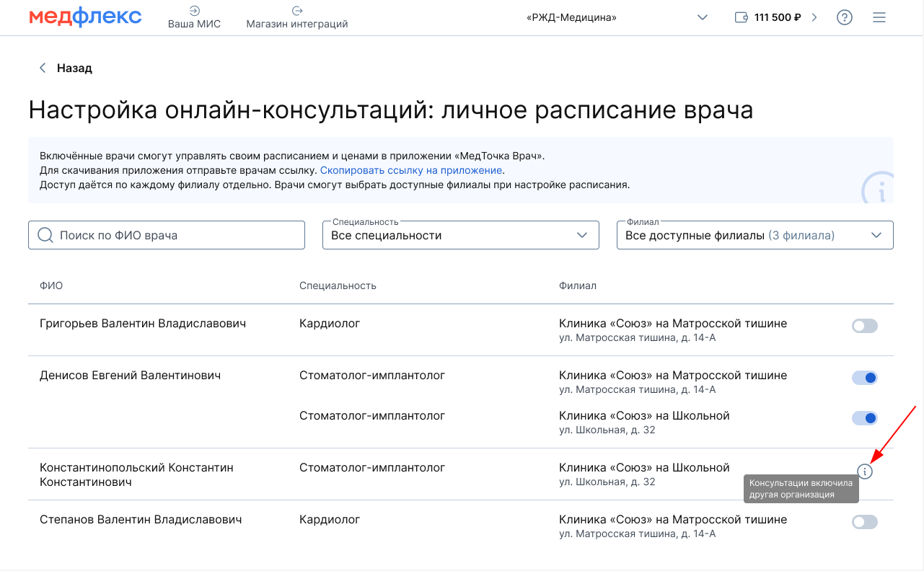Click Стоматолог-имплантолог in Константинопольский's row

372,468
